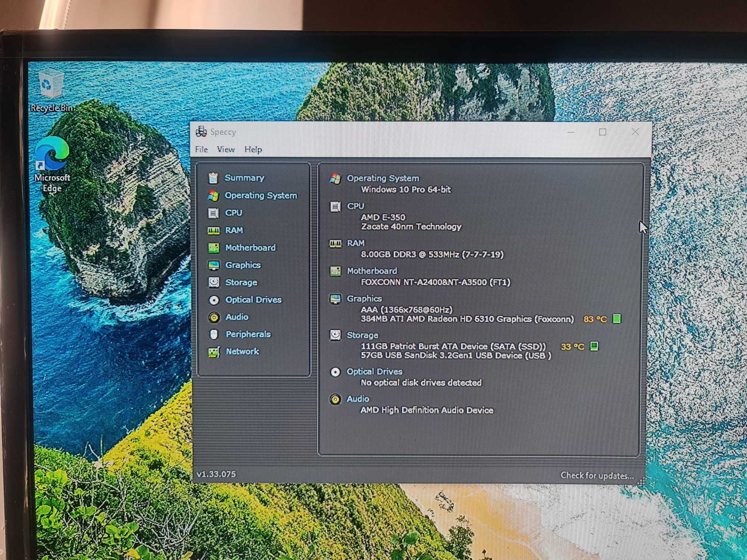Viewport: 747px width, 560px height.
Task: Click the Graphics monitor icon in the sidebar
Action: [x=214, y=265]
